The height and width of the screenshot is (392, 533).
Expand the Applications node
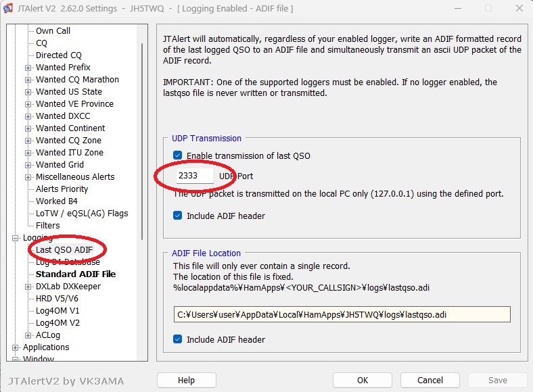(16, 347)
